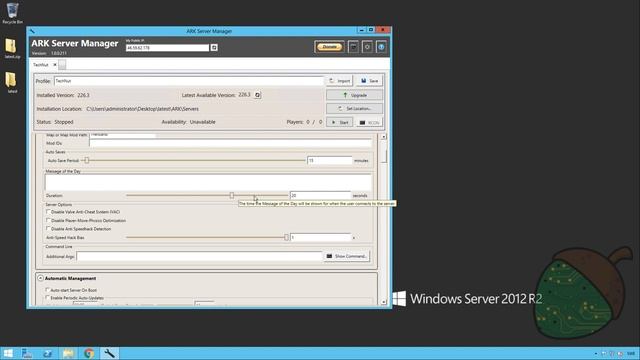Screen dimensions: 640x360
Task: Check for latest available version icon
Action: (257, 95)
